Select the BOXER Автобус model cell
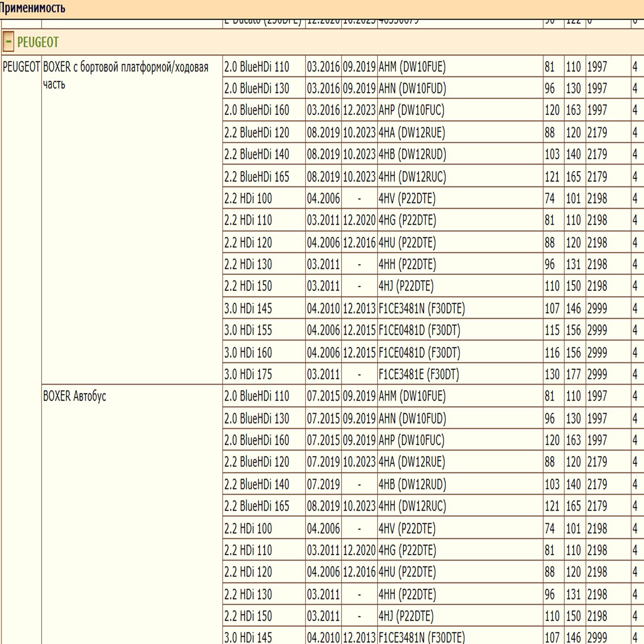The height and width of the screenshot is (644, 644). coord(74,396)
